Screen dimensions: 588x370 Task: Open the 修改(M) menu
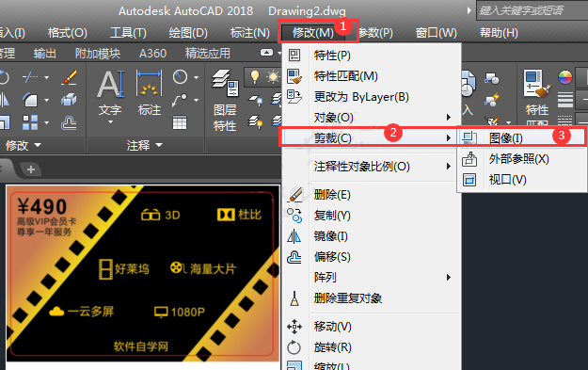coord(312,33)
